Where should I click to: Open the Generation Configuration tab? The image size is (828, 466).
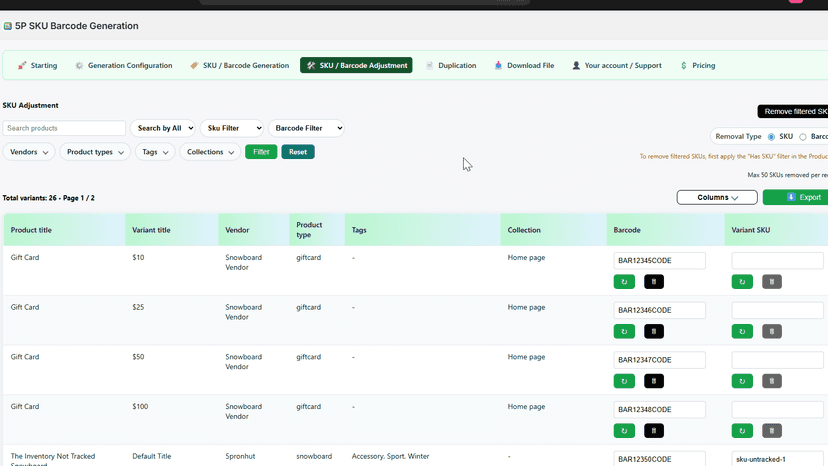124,66
